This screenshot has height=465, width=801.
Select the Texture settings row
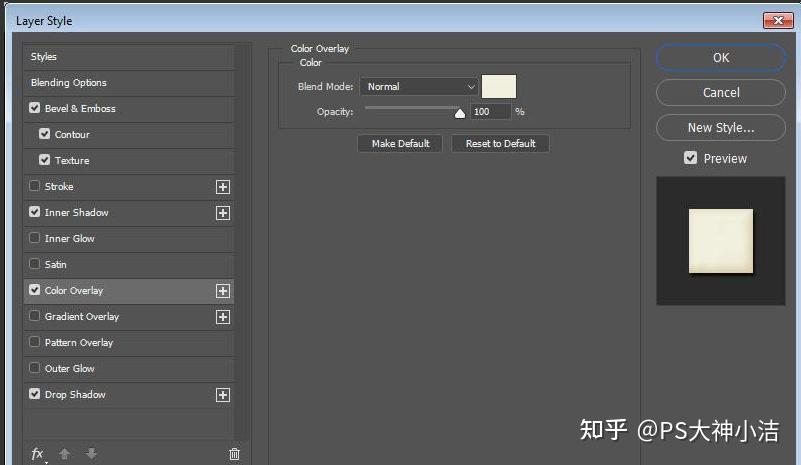coord(129,161)
